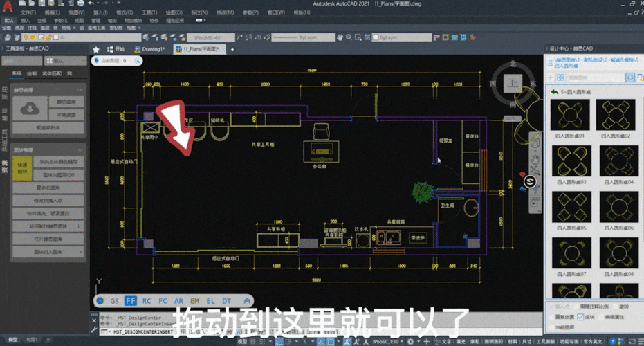Open the ByLayer linetype dropdown
This screenshot has height=346, width=644.
click(303, 37)
